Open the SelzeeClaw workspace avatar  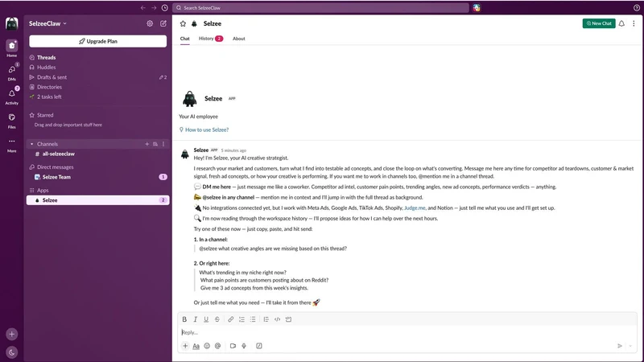(11, 24)
